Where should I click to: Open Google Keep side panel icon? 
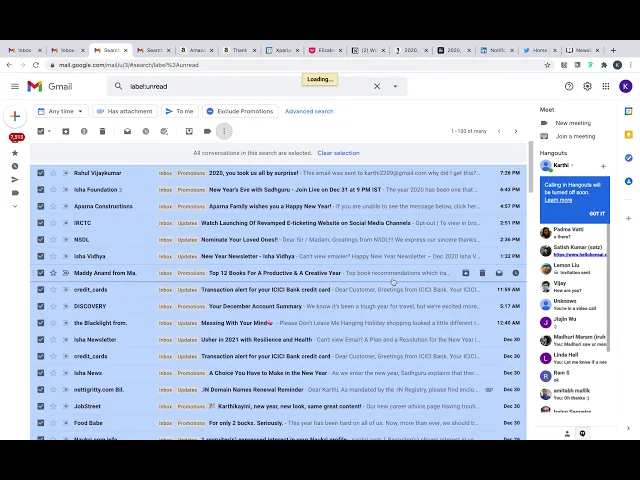pyautogui.click(x=629, y=134)
